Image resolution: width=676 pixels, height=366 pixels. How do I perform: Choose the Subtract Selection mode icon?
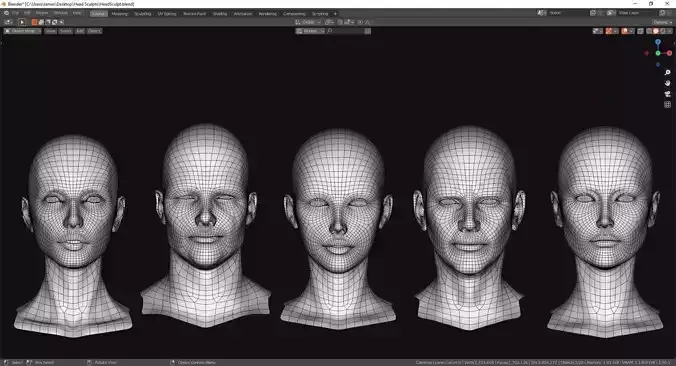(x=48, y=22)
